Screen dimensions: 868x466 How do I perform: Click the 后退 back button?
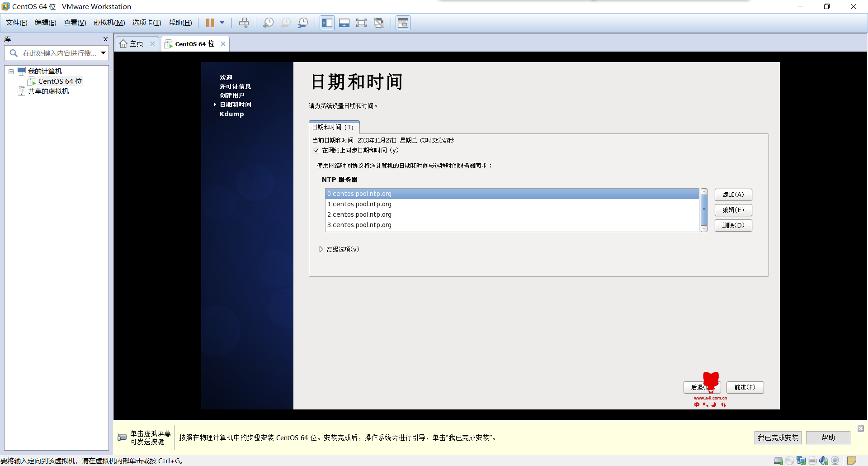[702, 387]
